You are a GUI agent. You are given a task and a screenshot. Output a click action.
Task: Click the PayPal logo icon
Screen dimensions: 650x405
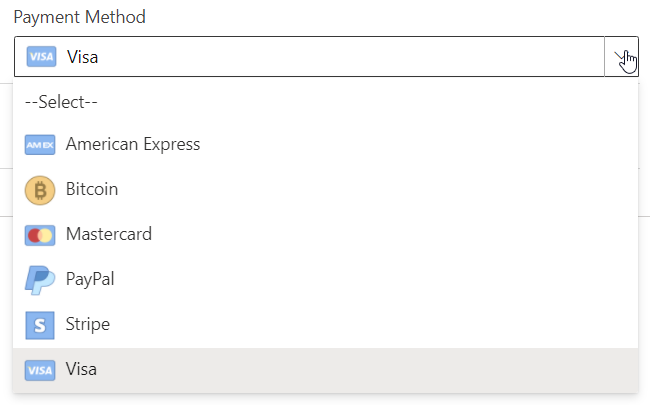(x=40, y=280)
